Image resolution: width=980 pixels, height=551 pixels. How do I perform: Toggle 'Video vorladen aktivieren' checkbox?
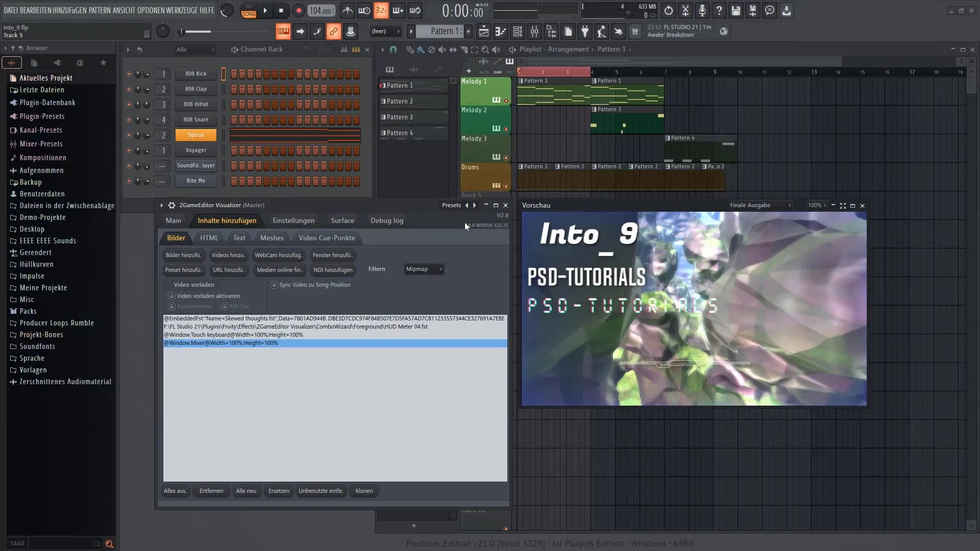click(x=171, y=296)
